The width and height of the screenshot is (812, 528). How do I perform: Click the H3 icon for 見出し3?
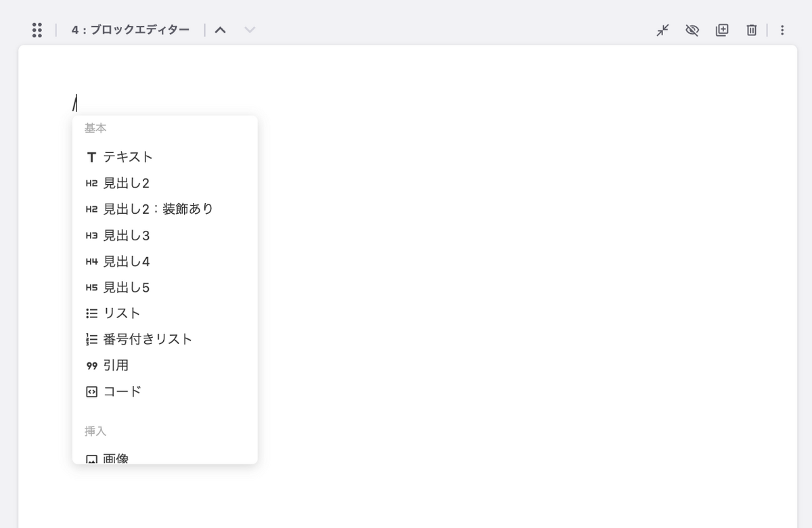pos(90,235)
